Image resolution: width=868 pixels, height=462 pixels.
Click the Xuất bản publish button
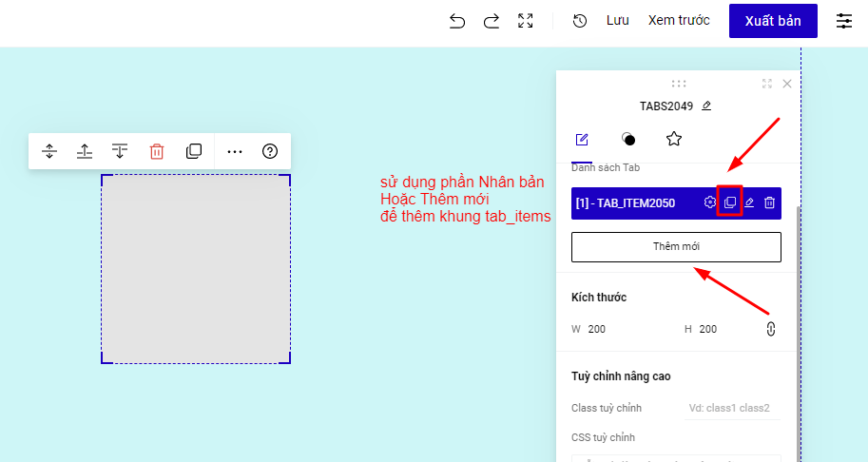773,21
